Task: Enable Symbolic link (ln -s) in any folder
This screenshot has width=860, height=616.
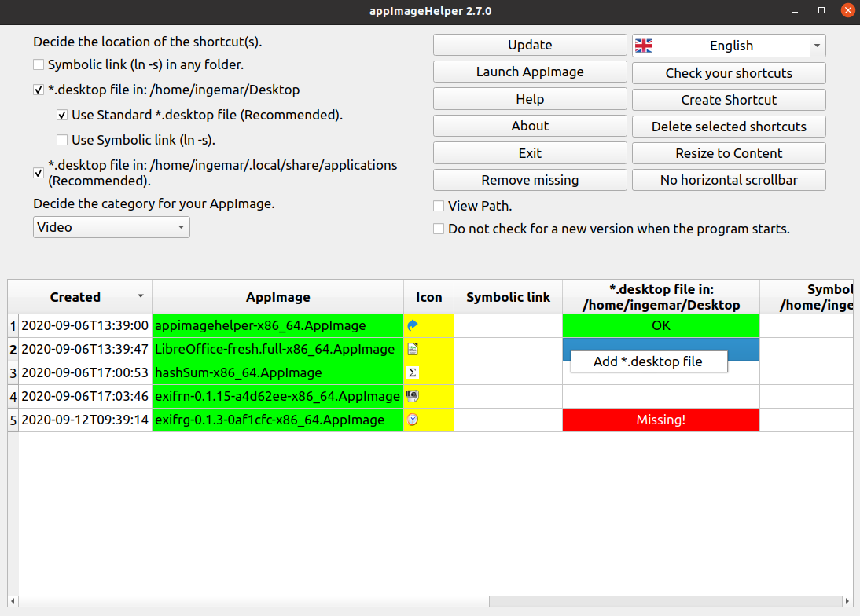Action: [x=39, y=64]
